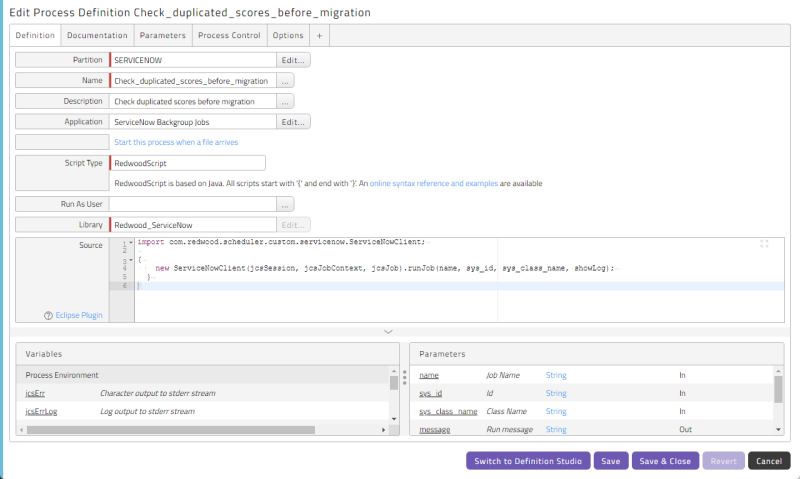Click the Cancel button
Image resolution: width=800 pixels, height=479 pixels.
coord(769,461)
